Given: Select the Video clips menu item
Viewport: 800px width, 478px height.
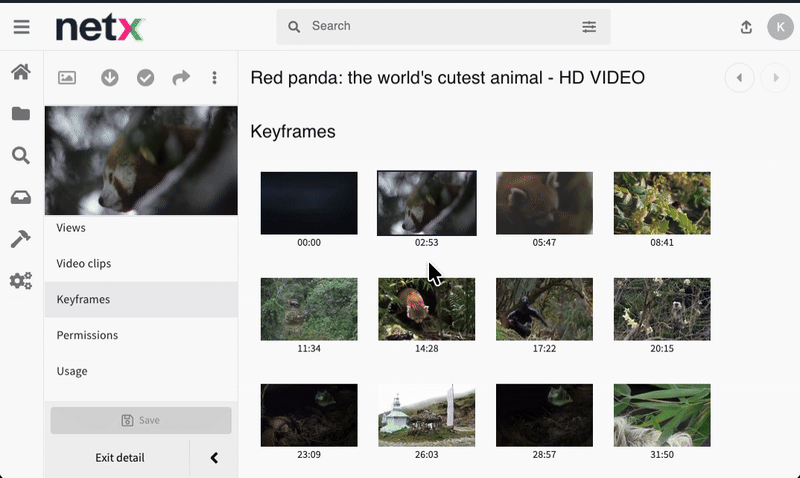Looking at the screenshot, I should pyautogui.click(x=84, y=264).
